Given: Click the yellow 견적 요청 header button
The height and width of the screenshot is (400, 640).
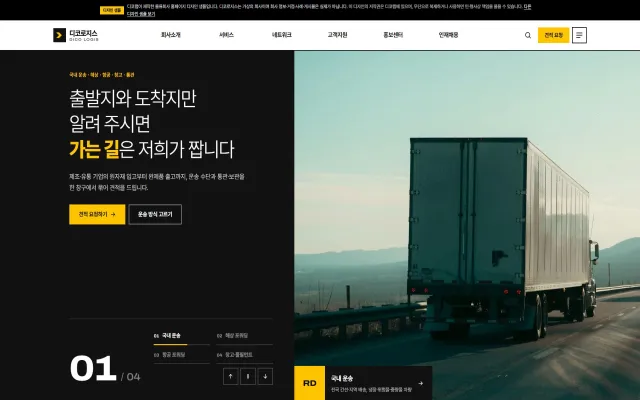Looking at the screenshot, I should tap(553, 35).
